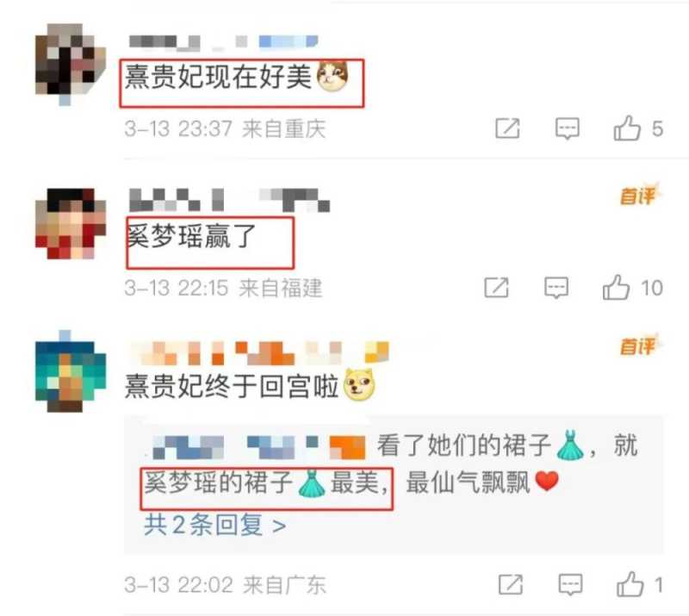Expand 共2条回复 replies thread

point(214,525)
